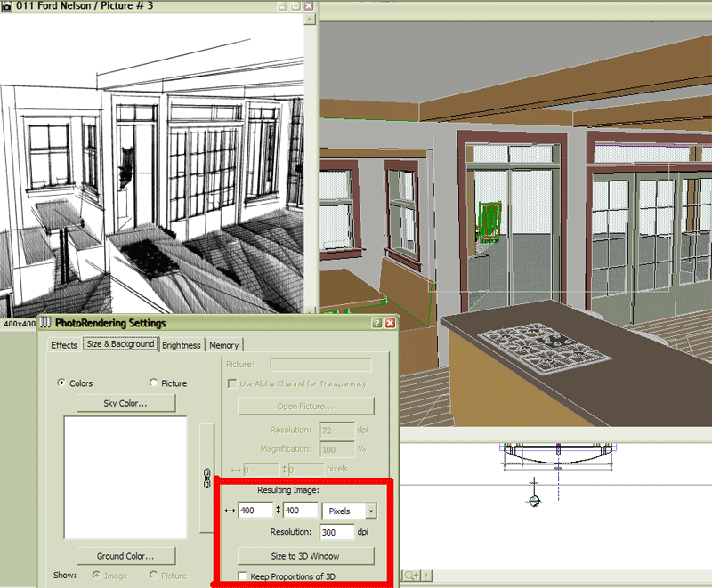
Task: Select the Picture radio button
Action: pos(151,383)
